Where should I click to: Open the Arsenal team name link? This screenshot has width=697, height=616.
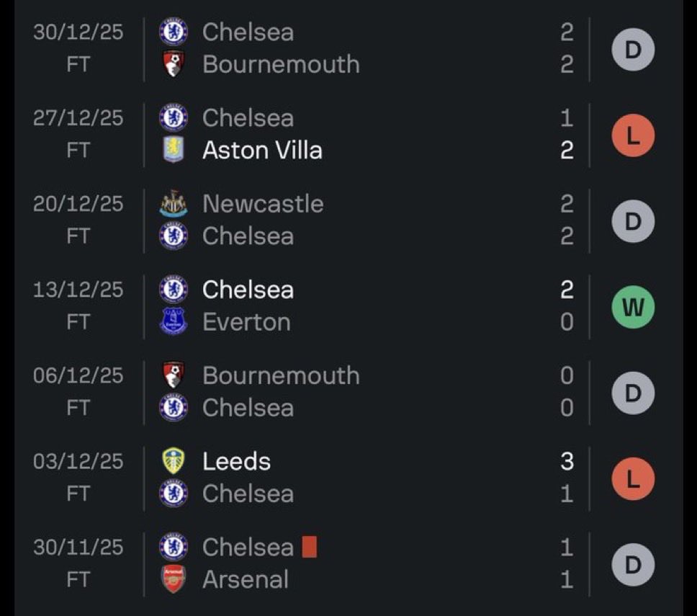[246, 579]
